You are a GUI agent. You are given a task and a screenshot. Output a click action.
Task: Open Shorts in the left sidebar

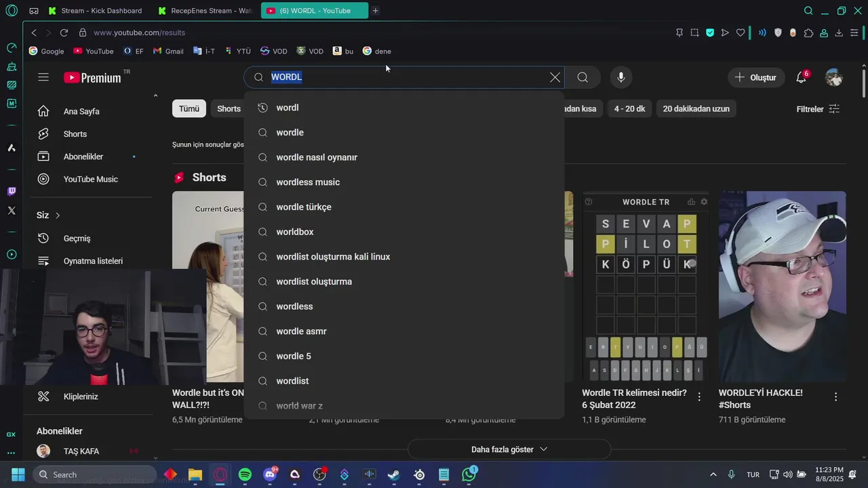point(75,134)
